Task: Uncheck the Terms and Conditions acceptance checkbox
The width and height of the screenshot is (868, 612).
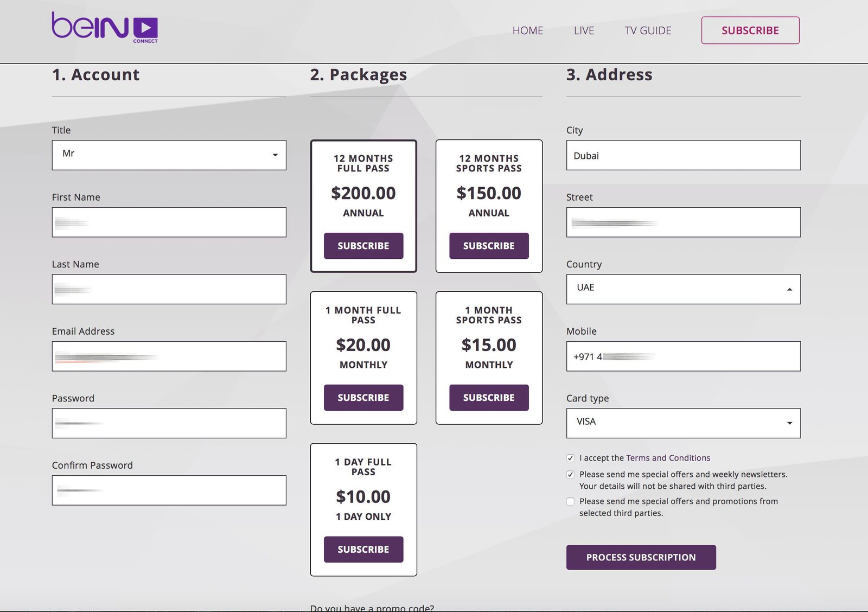Action: pos(570,458)
